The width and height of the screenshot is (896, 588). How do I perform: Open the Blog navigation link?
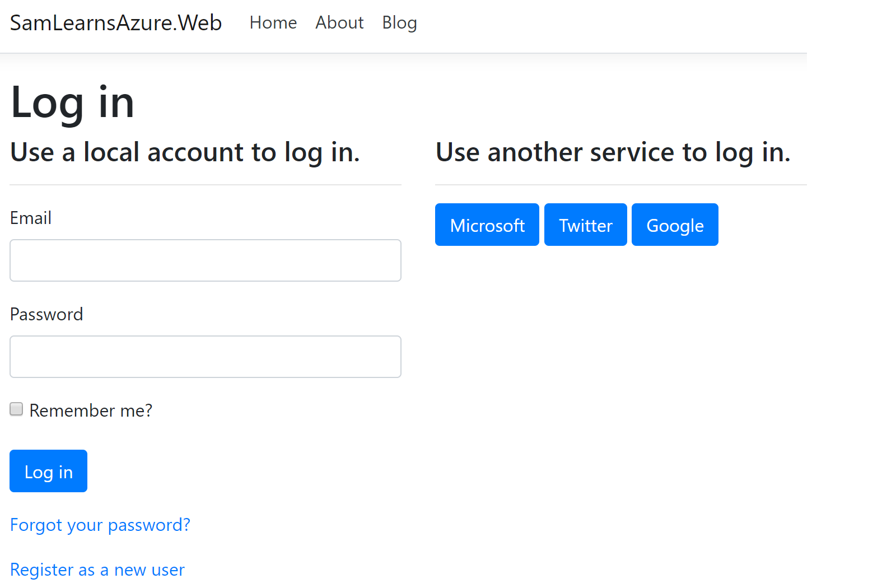coord(399,23)
